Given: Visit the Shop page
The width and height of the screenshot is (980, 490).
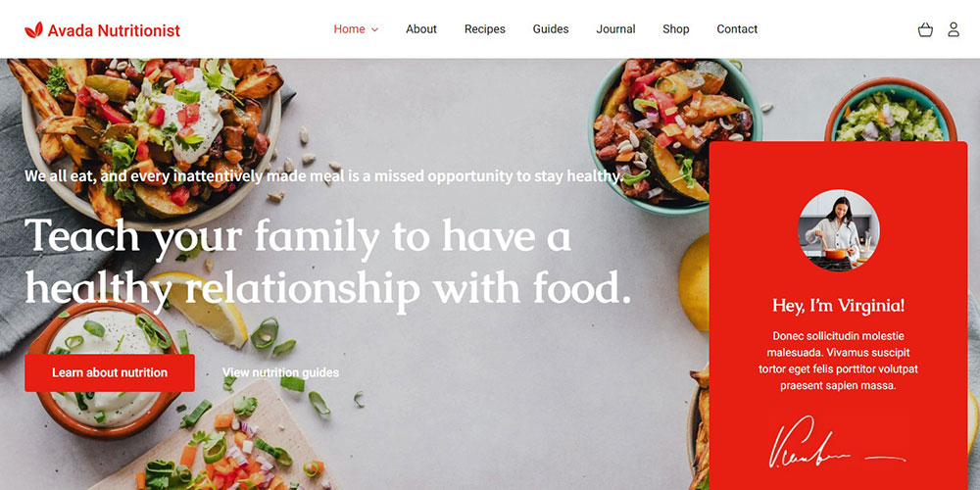Looking at the screenshot, I should tap(675, 28).
